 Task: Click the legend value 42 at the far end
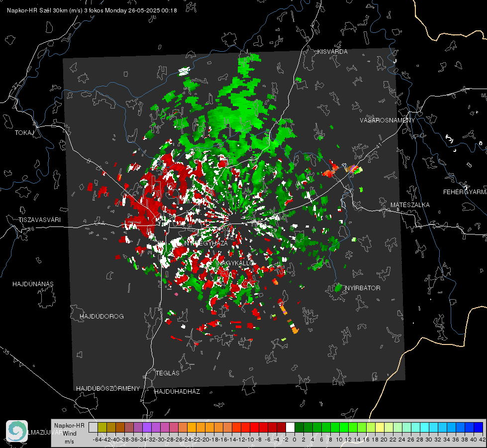coord(483,440)
